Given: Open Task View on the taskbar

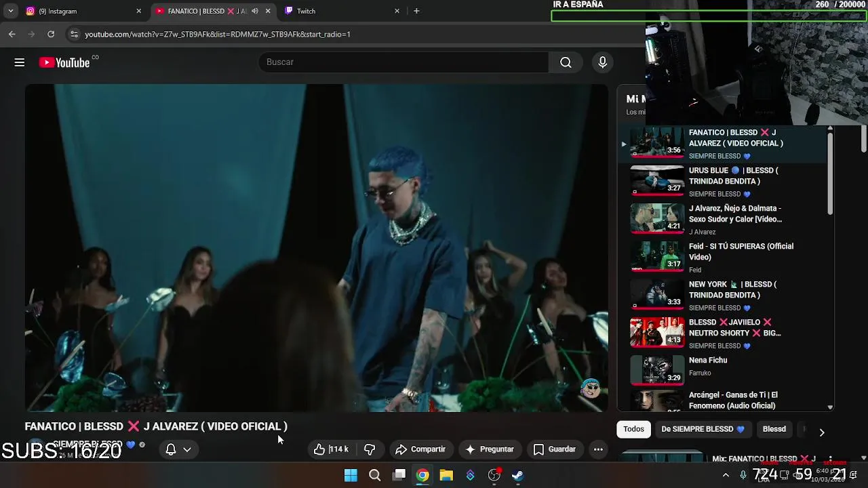Looking at the screenshot, I should (399, 475).
